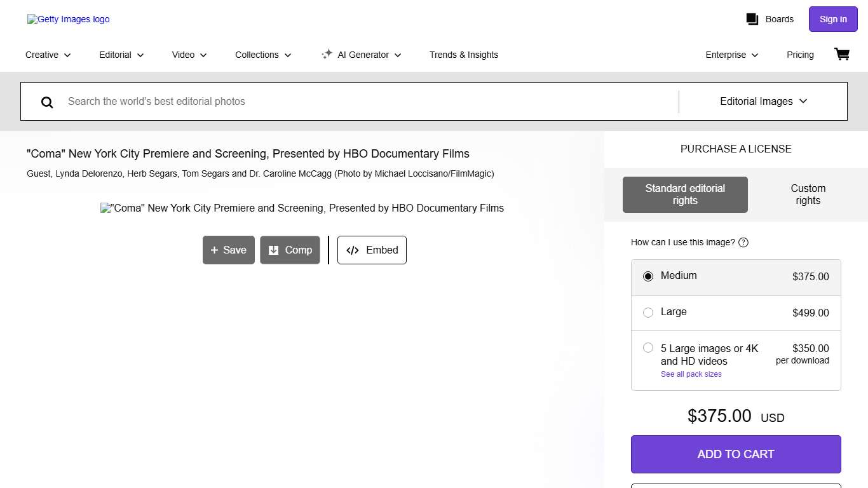Select the Large size radio option
The width and height of the screenshot is (868, 488).
point(648,313)
